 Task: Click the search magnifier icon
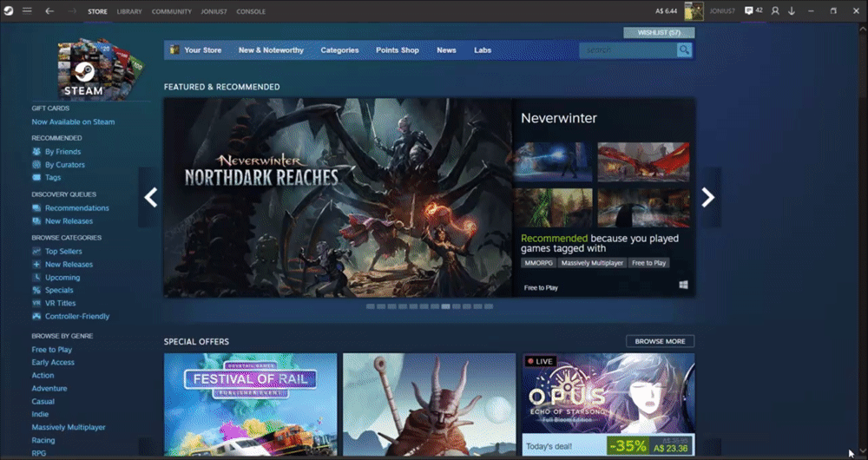tap(685, 49)
